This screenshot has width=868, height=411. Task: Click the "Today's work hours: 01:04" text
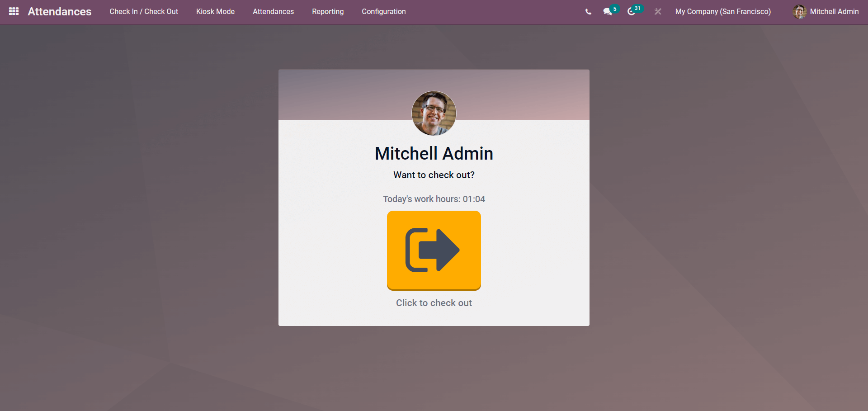tap(434, 199)
